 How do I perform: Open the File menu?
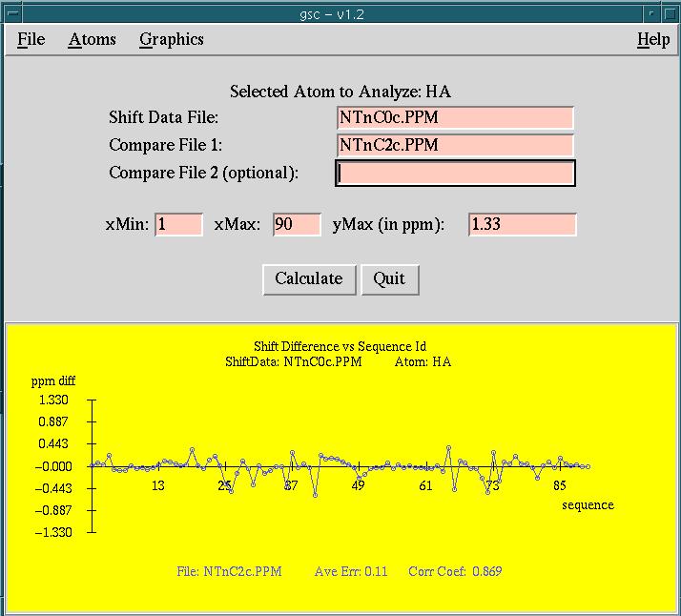31,39
